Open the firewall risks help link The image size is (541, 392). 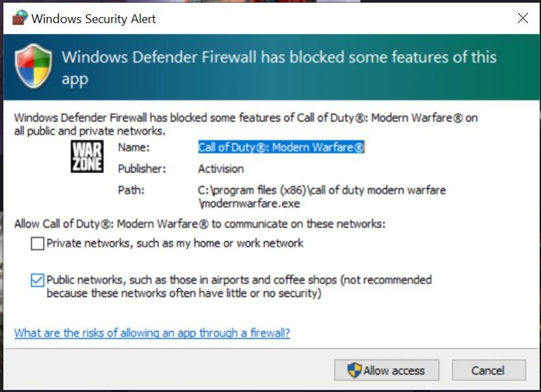(152, 333)
